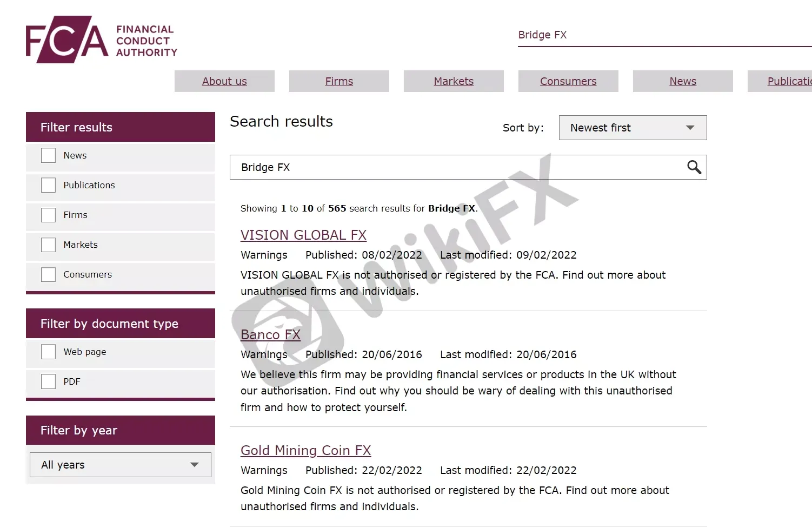Viewport: 812px width, 527px height.
Task: Open the News navigation tab
Action: [x=683, y=81]
